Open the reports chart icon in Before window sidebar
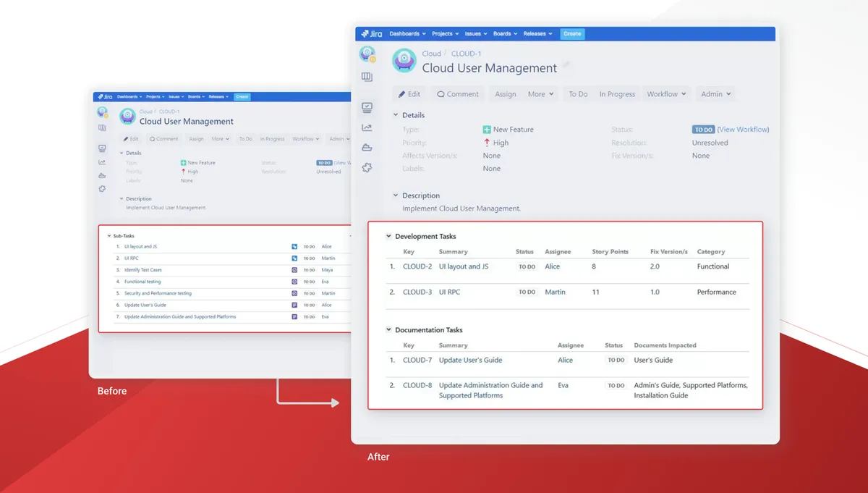 coord(102,162)
